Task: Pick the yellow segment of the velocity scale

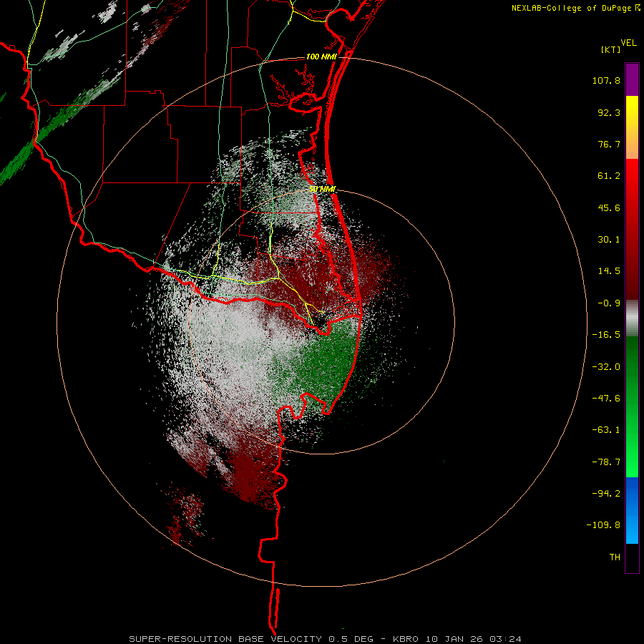Action: tap(632, 127)
